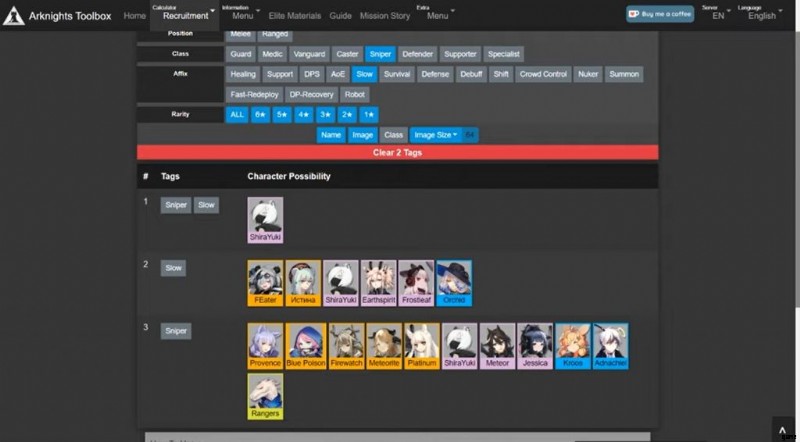Select the Frostleaf character portrait
800x442 pixels.
point(415,281)
